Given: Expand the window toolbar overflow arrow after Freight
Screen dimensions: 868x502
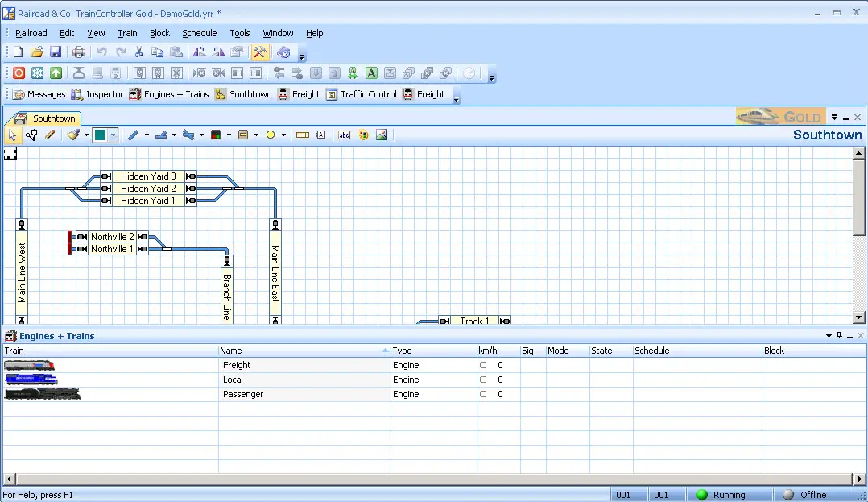Looking at the screenshot, I should tap(456, 98).
